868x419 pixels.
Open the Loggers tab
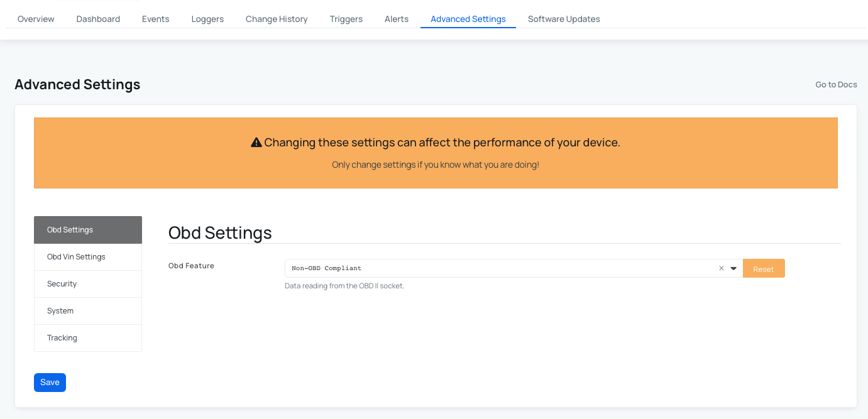(x=207, y=19)
